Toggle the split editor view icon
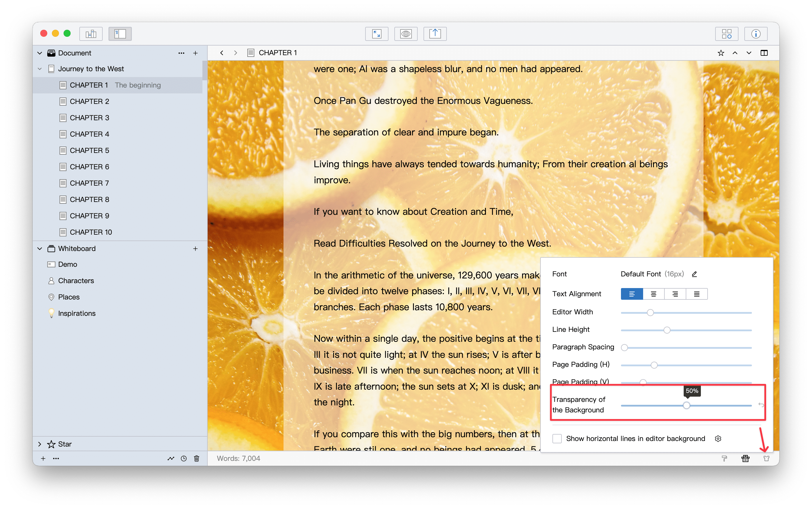This screenshot has width=812, height=509. click(764, 53)
